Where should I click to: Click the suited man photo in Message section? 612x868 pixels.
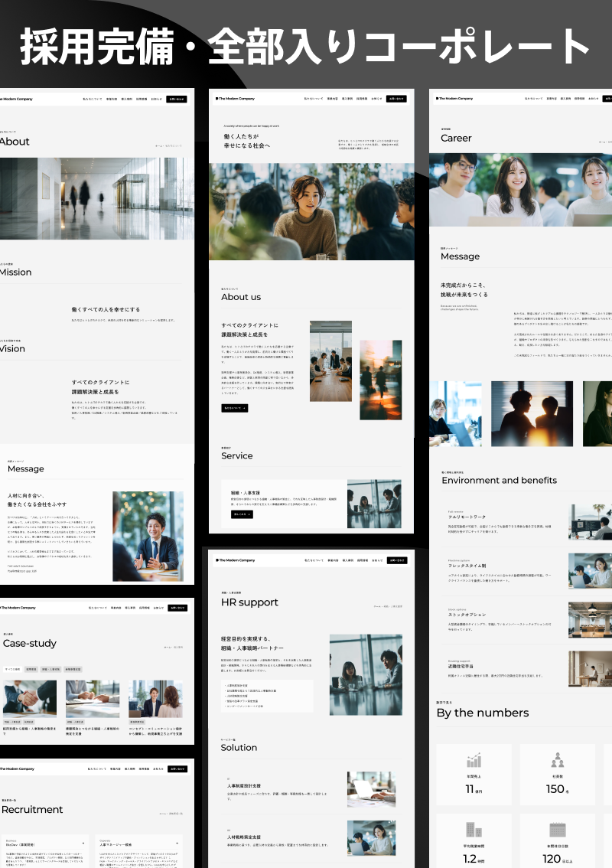click(148, 536)
